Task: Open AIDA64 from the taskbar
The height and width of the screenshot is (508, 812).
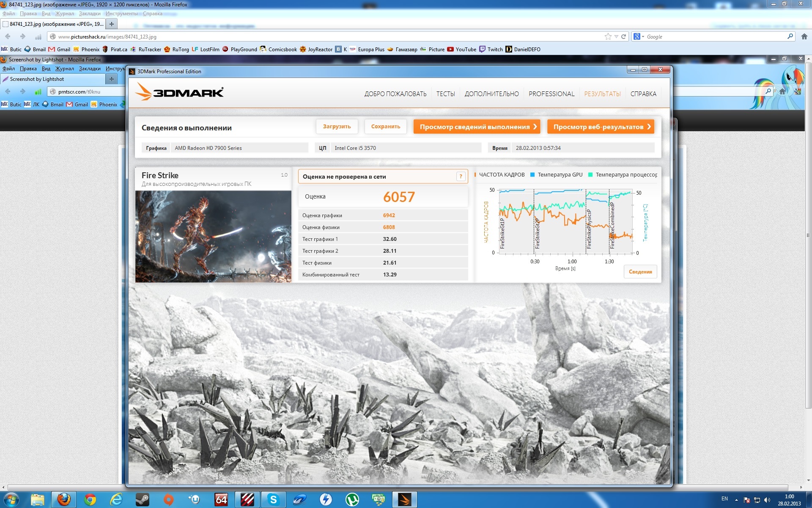Action: (x=221, y=500)
